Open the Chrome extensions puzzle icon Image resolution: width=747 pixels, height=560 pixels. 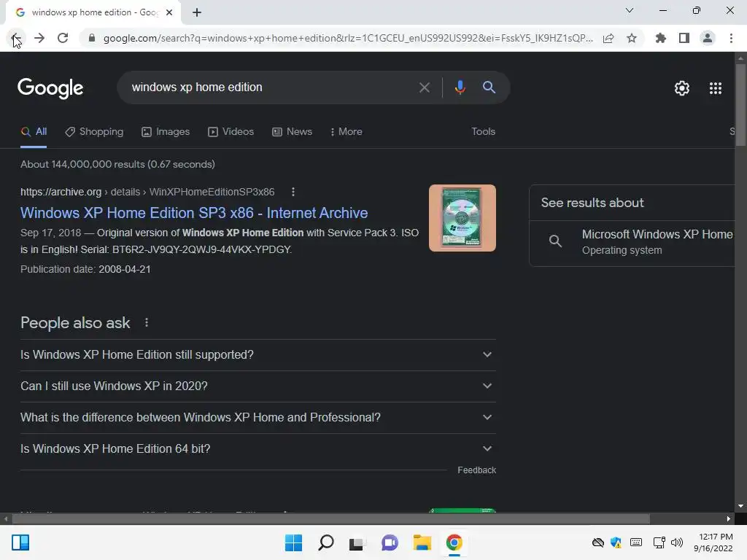660,38
